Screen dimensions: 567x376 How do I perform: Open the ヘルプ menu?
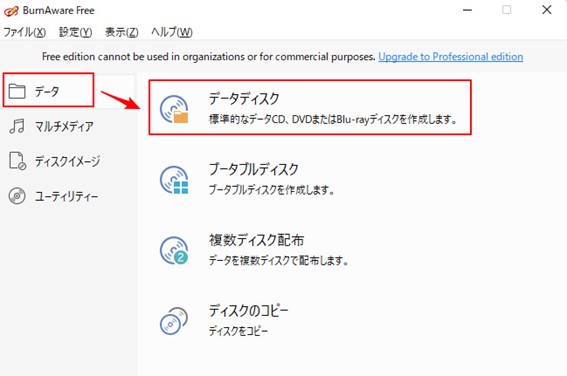(x=172, y=32)
